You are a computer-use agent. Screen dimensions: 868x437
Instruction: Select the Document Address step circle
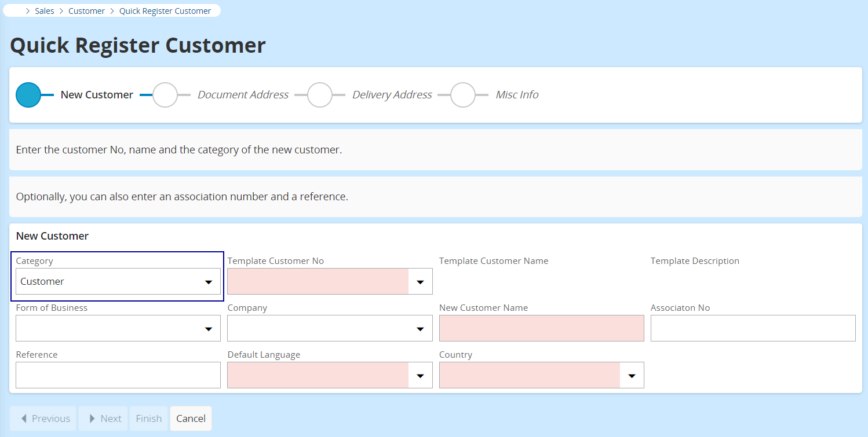165,95
